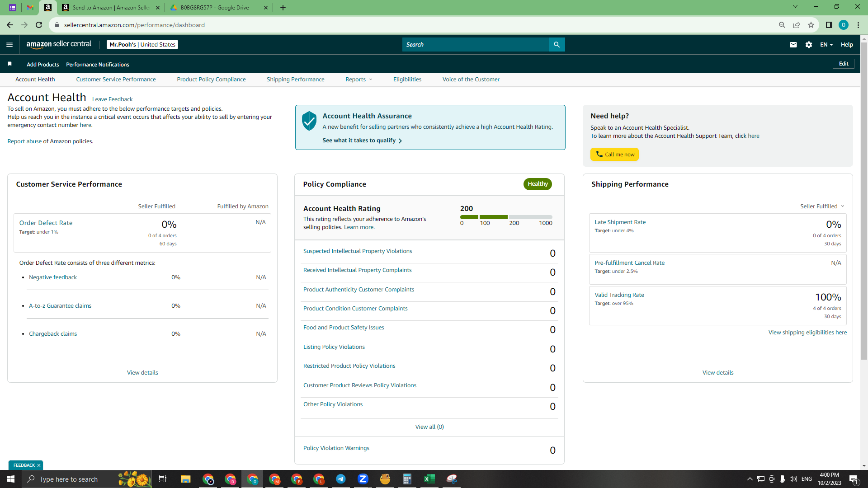
Task: Reload the page with the refresh icon
Action: (39, 25)
